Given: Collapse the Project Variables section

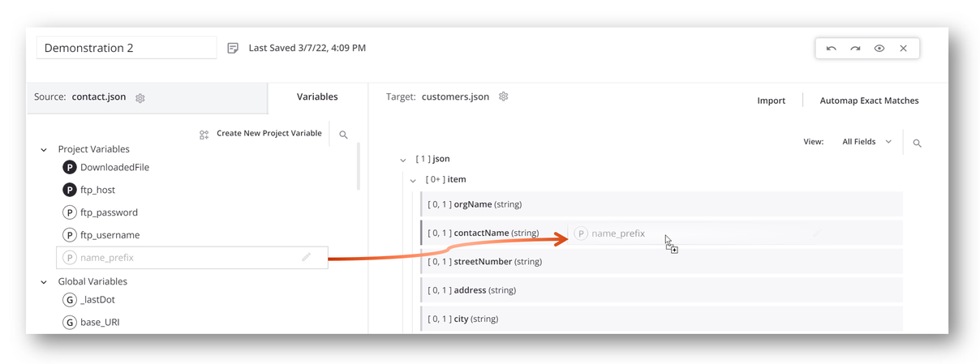Looking at the screenshot, I should tap(44, 150).
